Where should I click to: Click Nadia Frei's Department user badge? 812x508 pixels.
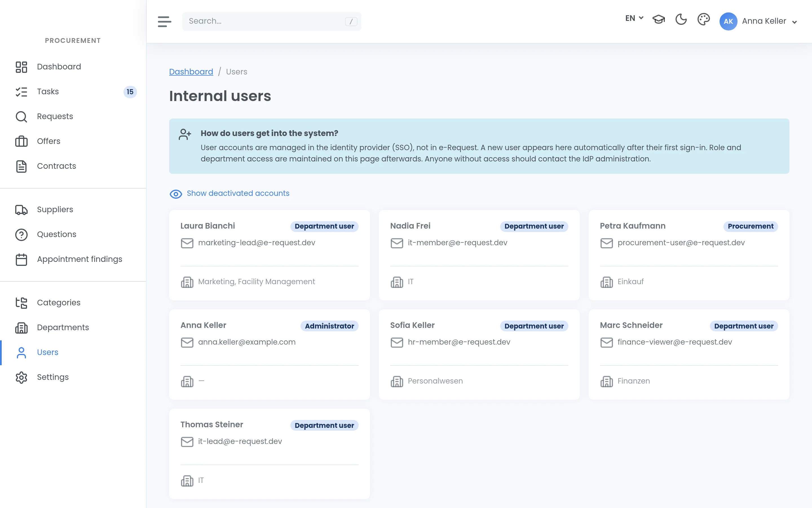(534, 226)
